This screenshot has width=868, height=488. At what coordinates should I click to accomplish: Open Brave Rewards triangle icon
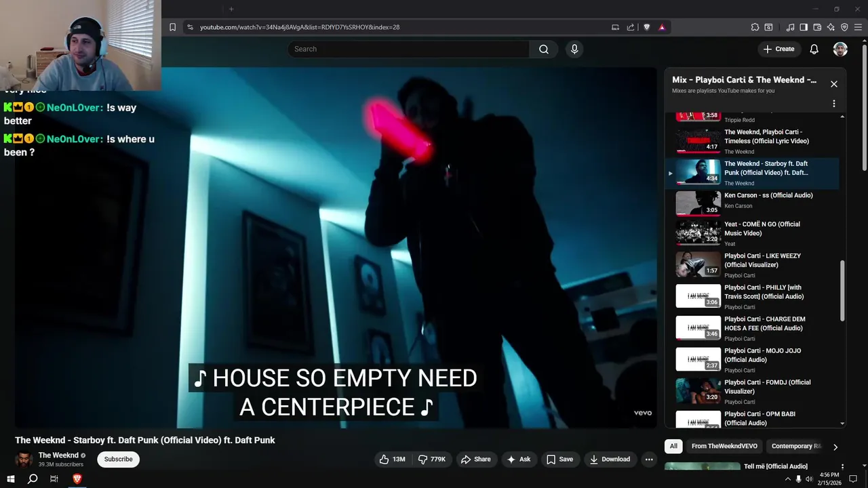tap(662, 27)
